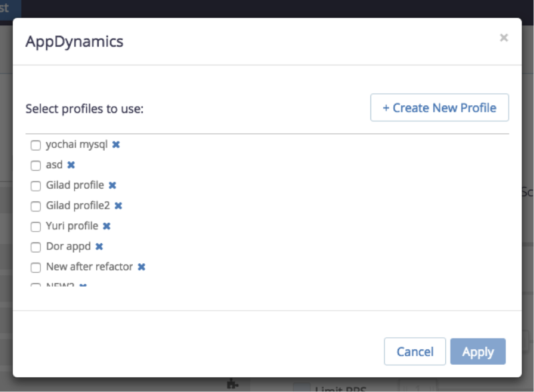The width and height of the screenshot is (534, 392).
Task: Open Create New Profile
Action: point(440,107)
